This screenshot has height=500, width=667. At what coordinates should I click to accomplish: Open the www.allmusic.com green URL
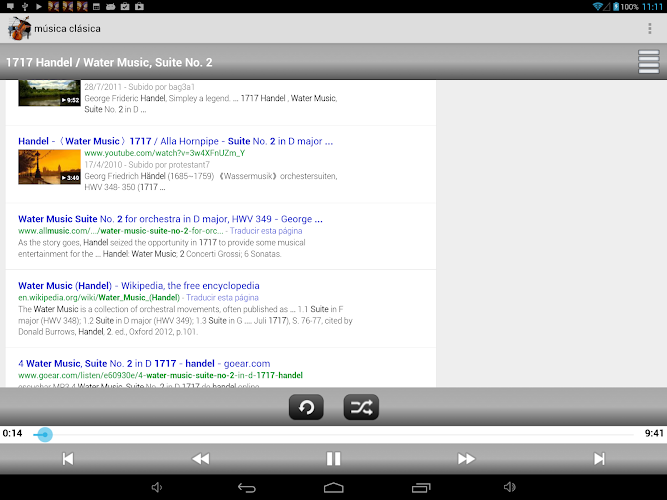(121, 231)
